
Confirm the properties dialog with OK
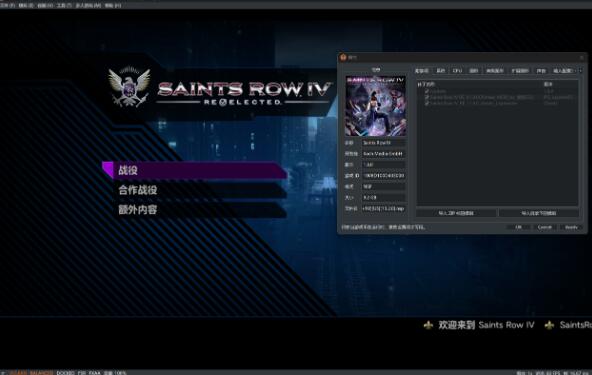[x=518, y=227]
